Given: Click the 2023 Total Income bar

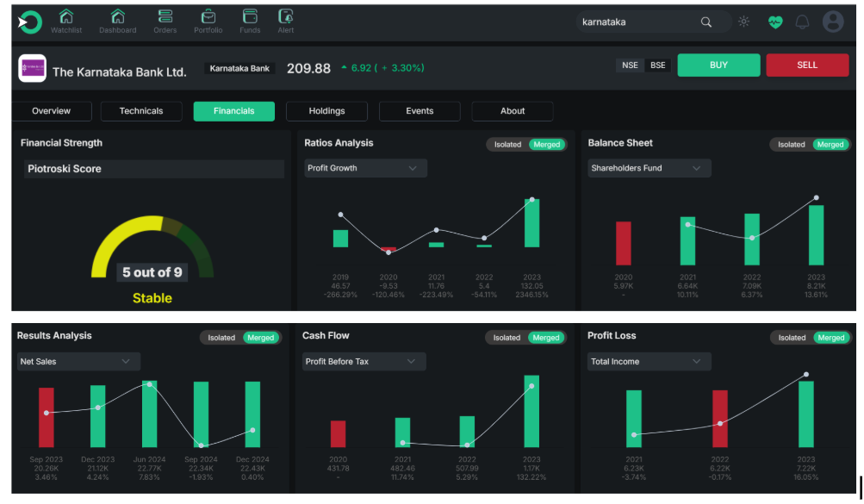Looking at the screenshot, I should 806,414.
